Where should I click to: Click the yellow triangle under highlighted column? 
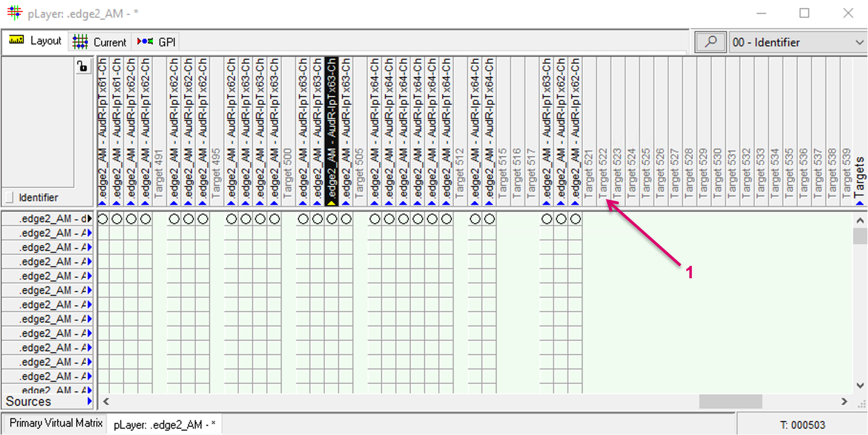tap(332, 203)
